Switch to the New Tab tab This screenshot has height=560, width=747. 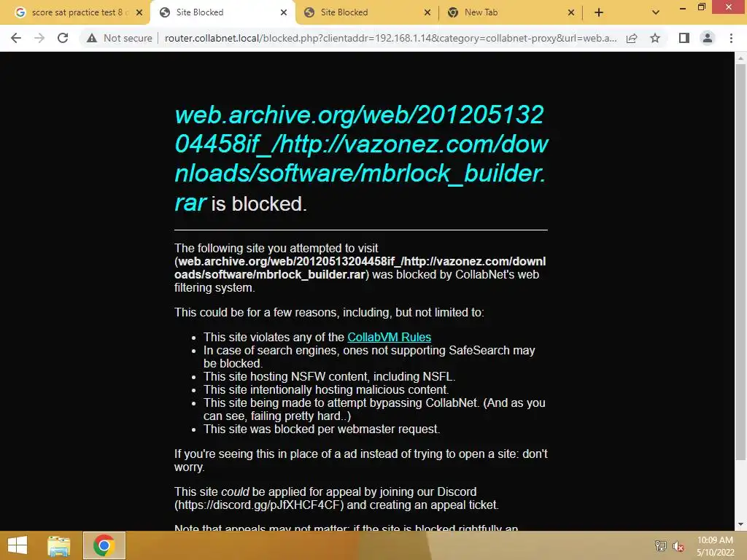510,12
